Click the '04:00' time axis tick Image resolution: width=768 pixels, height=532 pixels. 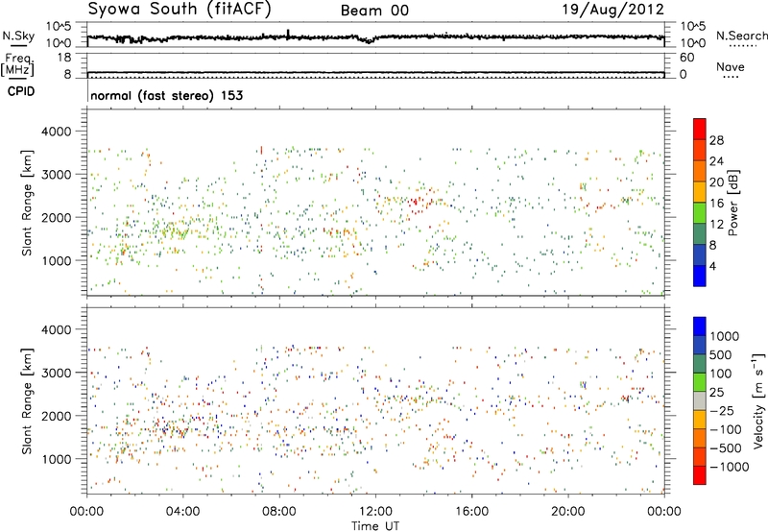[x=182, y=512]
